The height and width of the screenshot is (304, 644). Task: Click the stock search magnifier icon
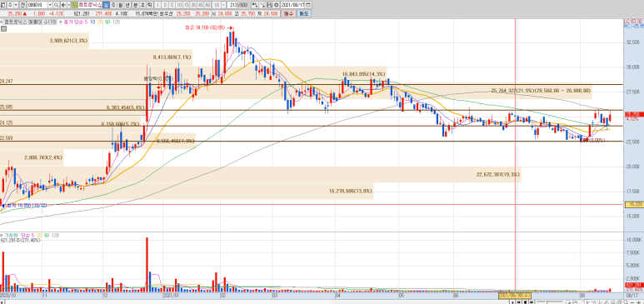click(x=56, y=5)
